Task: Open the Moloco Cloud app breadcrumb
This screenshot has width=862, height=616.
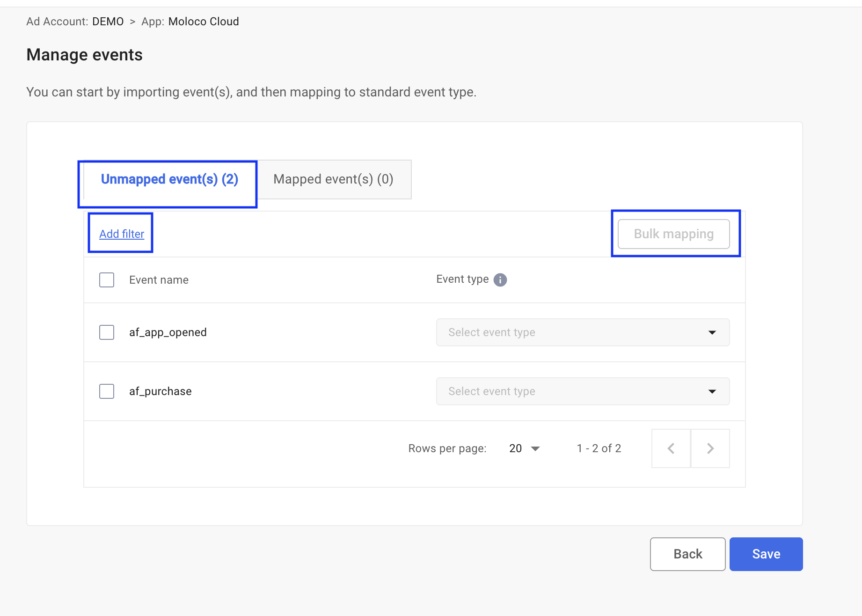Action: (203, 22)
